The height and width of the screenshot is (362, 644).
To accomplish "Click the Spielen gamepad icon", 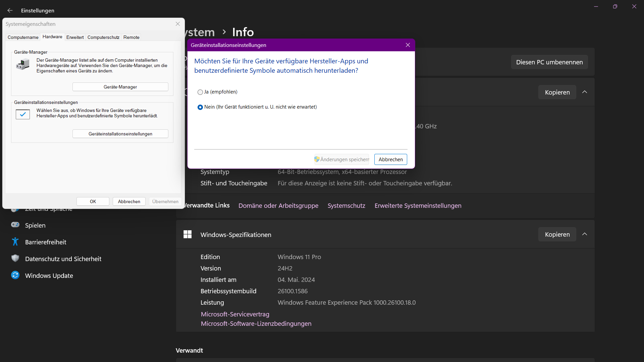I will click(15, 225).
